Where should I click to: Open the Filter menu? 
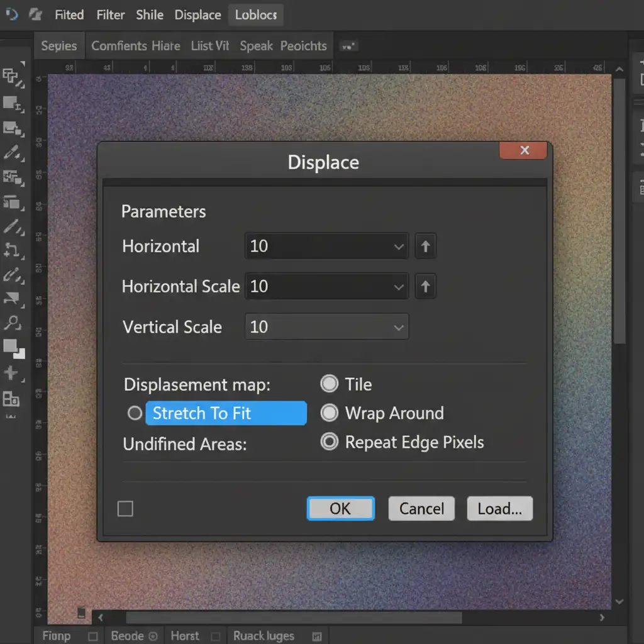tap(110, 14)
